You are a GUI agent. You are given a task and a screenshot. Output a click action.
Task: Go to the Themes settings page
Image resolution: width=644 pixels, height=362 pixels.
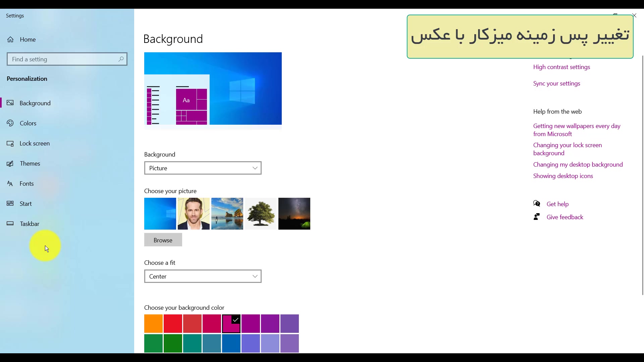30,164
